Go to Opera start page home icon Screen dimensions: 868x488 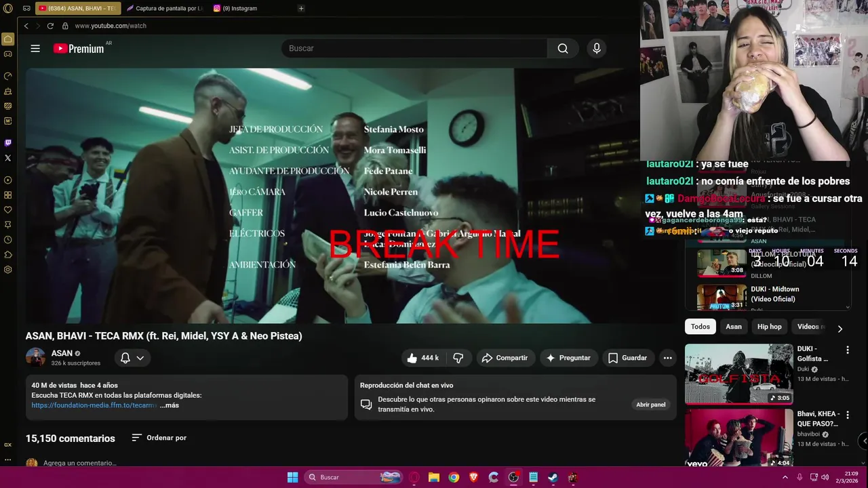8,39
